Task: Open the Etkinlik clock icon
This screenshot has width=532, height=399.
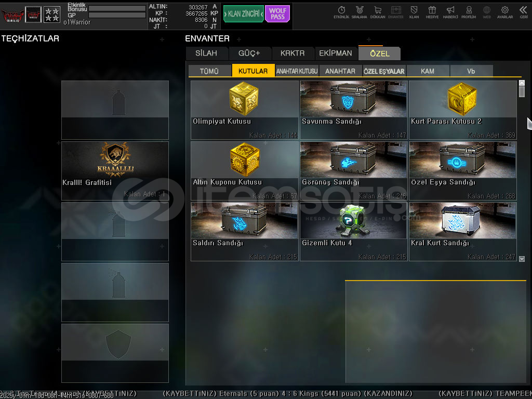Action: 341,12
